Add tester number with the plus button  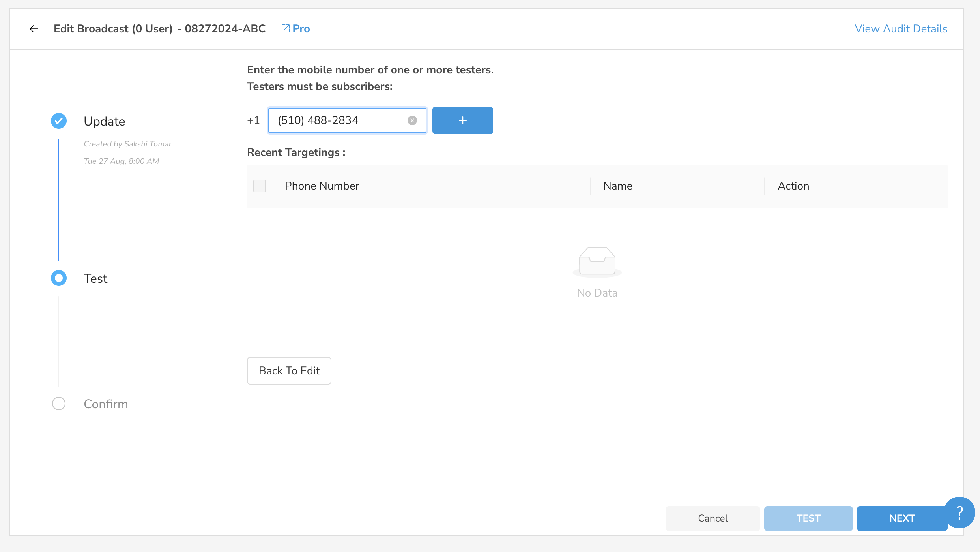coord(462,120)
